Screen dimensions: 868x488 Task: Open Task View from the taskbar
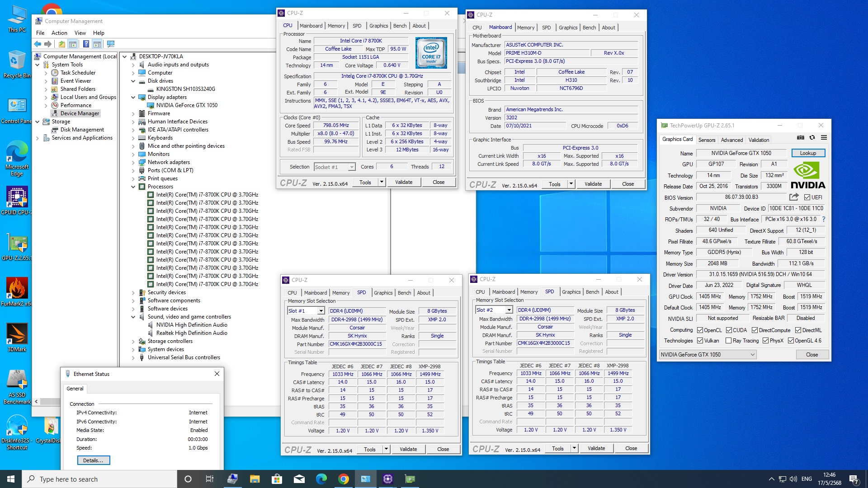pyautogui.click(x=210, y=479)
